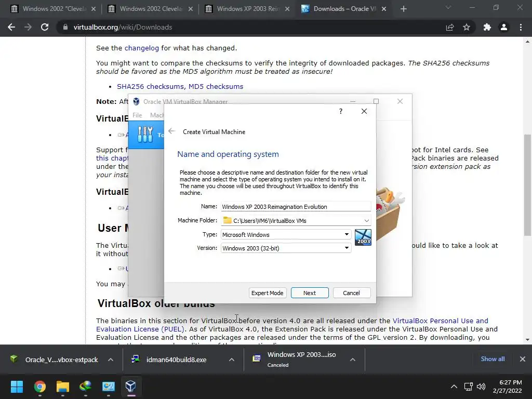
Task: Open a new browser tab
Action: [403, 9]
